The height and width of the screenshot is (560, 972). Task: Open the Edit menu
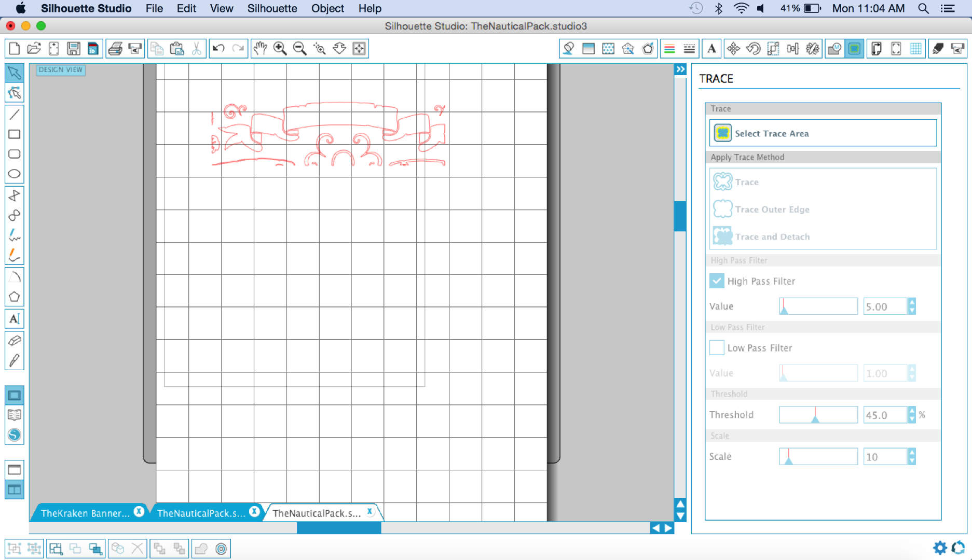point(186,8)
